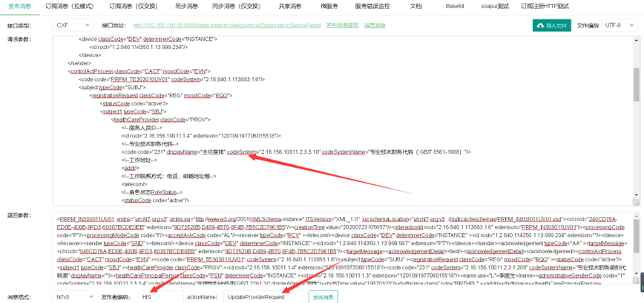Open the 微服务 tab
The height and width of the screenshot is (303, 644).
pyautogui.click(x=329, y=7)
